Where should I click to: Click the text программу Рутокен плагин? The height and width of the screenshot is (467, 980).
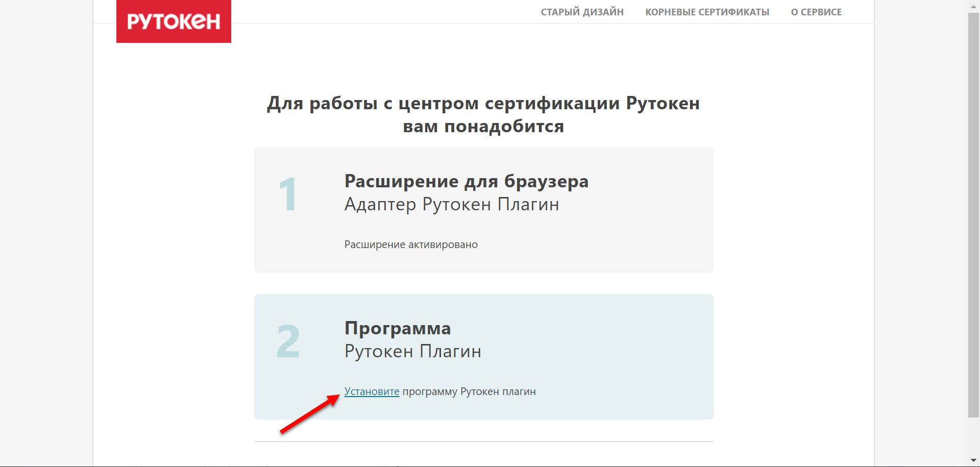469,391
